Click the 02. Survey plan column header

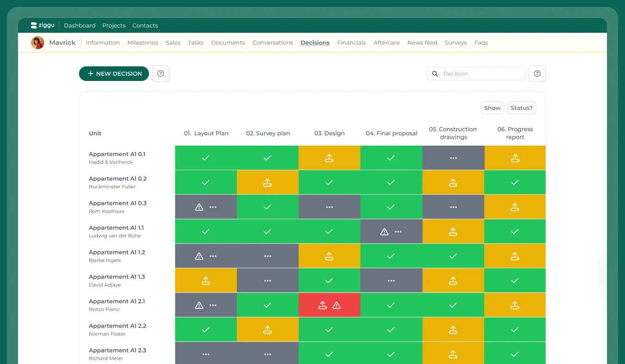click(268, 133)
